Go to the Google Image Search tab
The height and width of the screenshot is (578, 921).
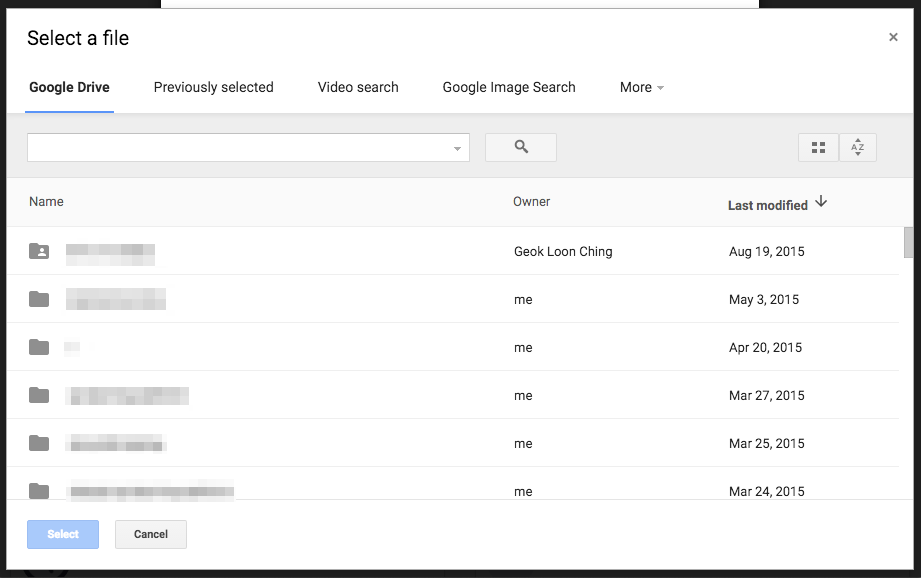pos(509,88)
